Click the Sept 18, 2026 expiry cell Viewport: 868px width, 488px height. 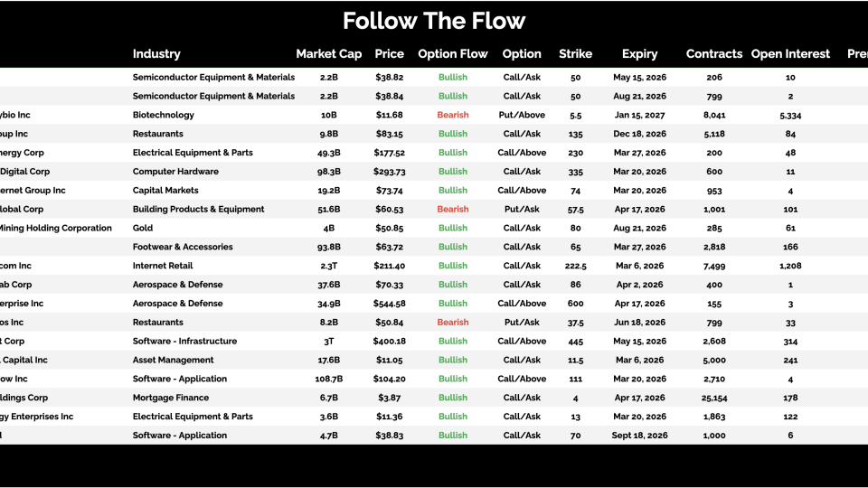pos(640,436)
